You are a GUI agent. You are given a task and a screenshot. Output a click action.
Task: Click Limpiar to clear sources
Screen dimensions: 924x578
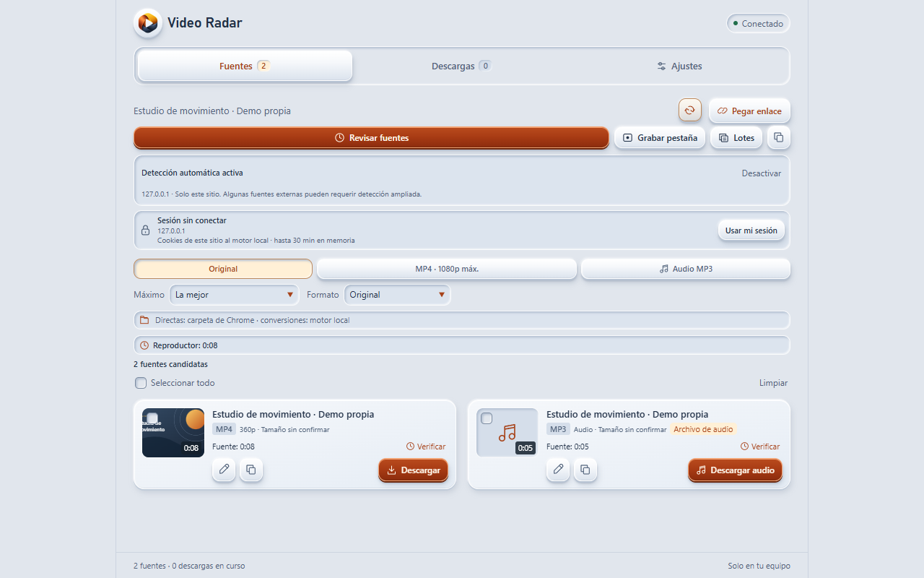coord(773,383)
